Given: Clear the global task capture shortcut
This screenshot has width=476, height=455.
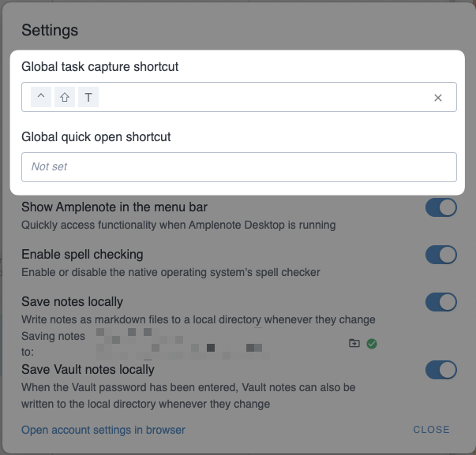Looking at the screenshot, I should click(438, 98).
